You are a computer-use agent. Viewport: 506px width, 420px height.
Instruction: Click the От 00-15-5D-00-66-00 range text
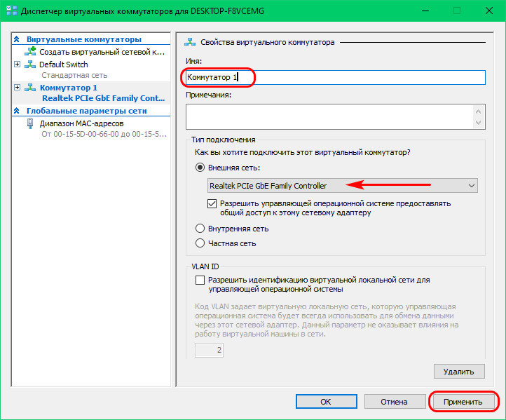click(x=104, y=134)
